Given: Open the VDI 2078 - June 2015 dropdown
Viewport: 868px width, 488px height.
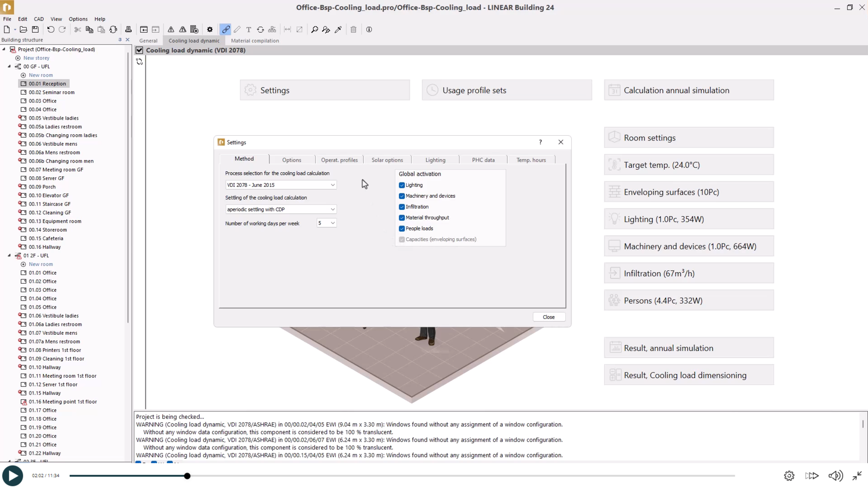Looking at the screenshot, I should 281,185.
